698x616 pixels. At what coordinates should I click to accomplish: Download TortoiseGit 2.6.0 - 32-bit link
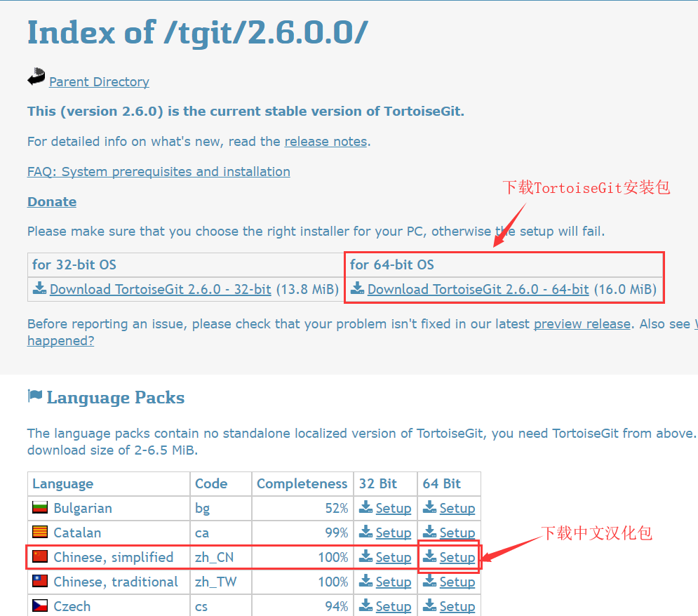tap(160, 289)
